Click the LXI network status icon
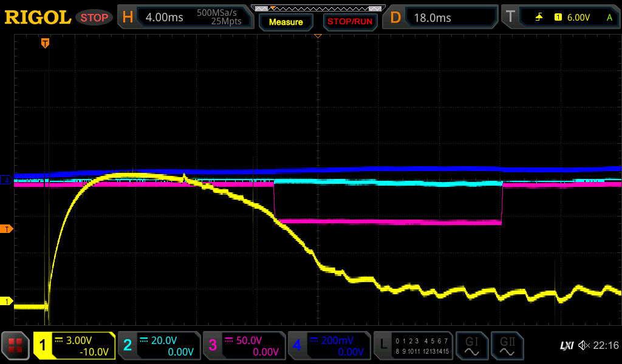Viewport: 622px width, 364px height. click(566, 346)
